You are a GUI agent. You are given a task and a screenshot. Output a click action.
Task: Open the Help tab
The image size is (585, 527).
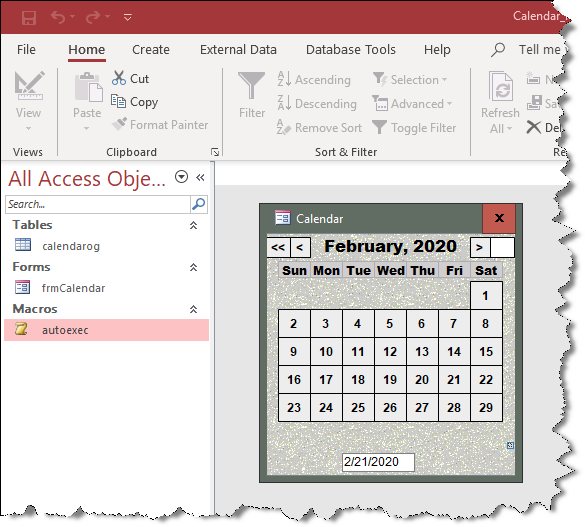(x=437, y=50)
